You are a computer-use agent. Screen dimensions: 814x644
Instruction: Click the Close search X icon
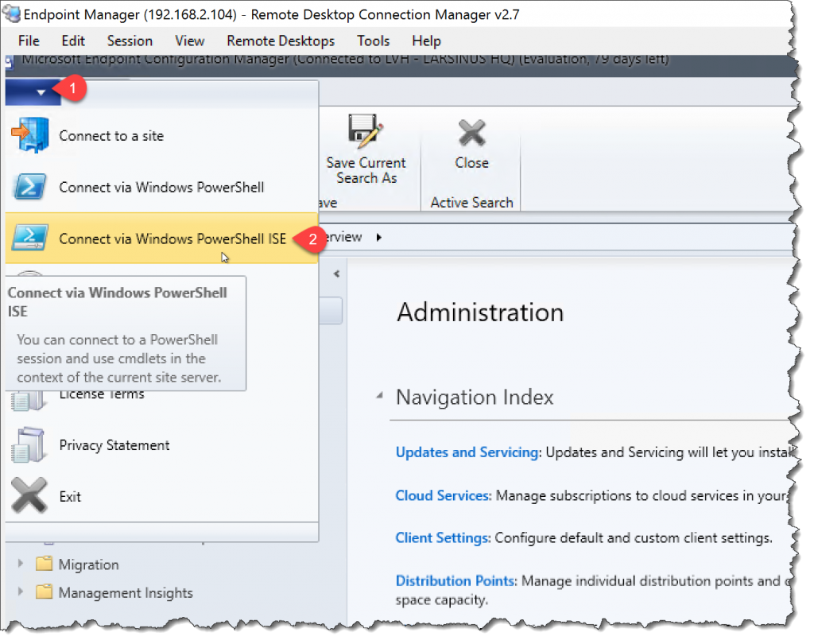click(472, 133)
